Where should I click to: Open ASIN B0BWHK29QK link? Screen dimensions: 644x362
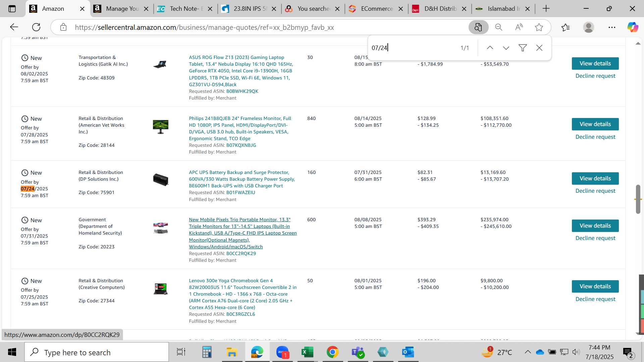point(242,91)
